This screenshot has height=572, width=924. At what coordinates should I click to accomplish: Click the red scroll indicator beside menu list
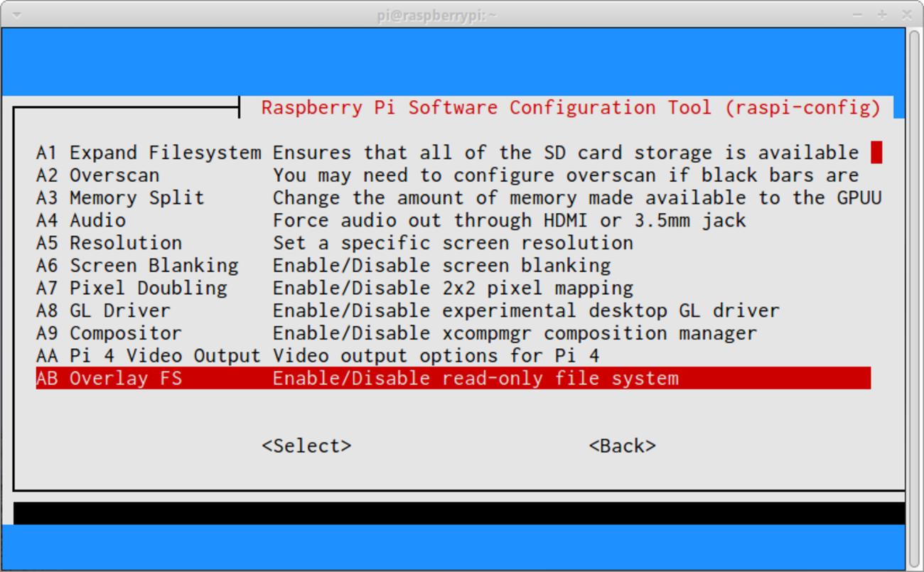pos(876,152)
